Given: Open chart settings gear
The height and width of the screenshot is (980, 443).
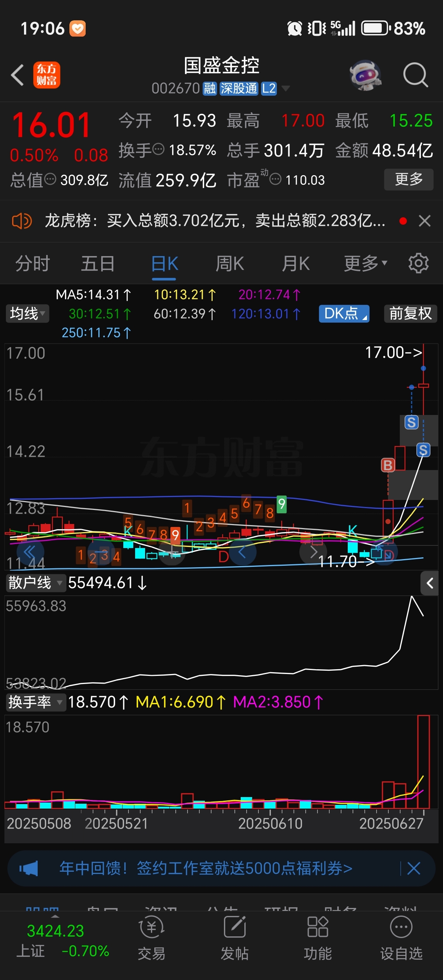Looking at the screenshot, I should point(418,263).
